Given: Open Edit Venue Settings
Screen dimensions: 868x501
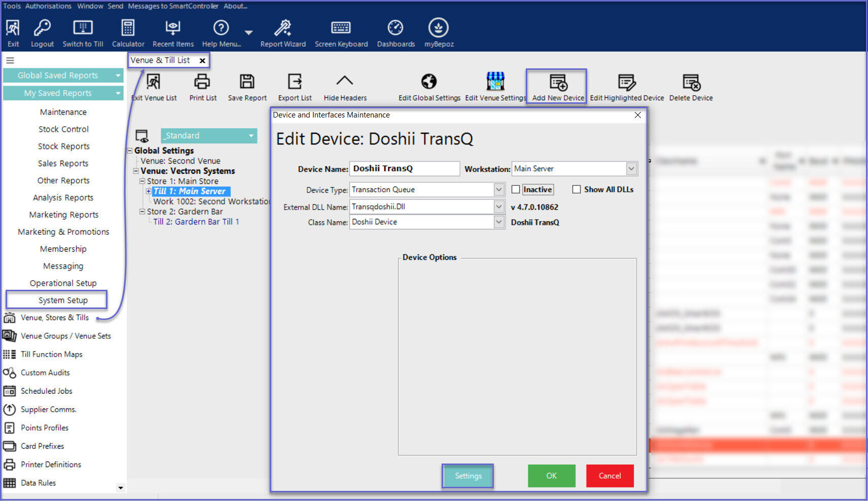Looking at the screenshot, I should pyautogui.click(x=495, y=87).
